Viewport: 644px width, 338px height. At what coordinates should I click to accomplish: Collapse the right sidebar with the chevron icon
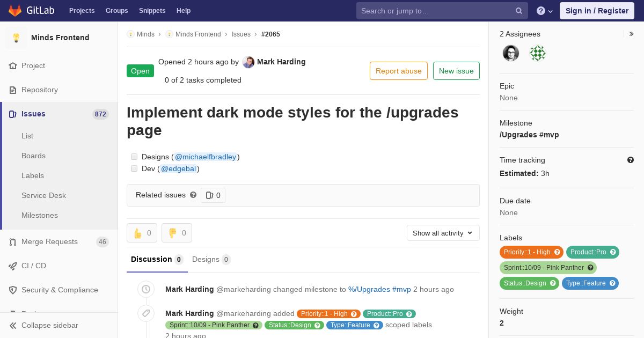click(x=632, y=34)
